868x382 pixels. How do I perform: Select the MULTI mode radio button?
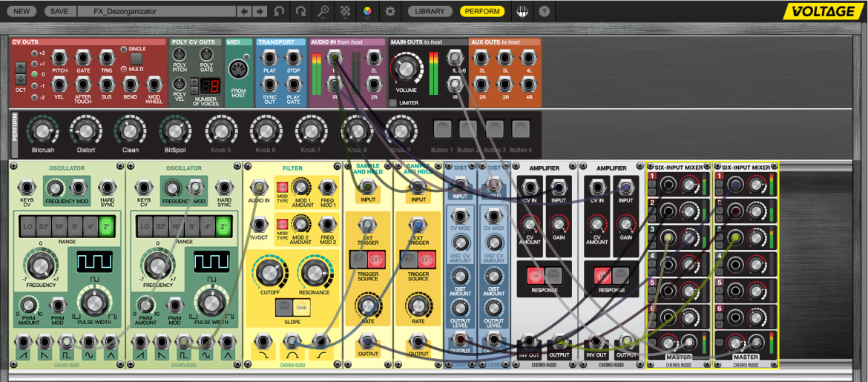point(124,70)
